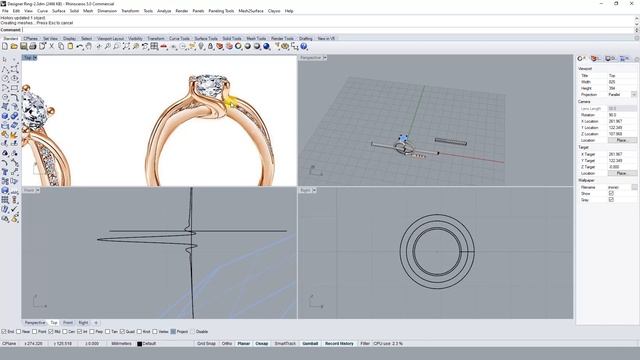Toggle the wallpaper Gray checkbox
Screen dimensions: 640x360
pyautogui.click(x=611, y=200)
